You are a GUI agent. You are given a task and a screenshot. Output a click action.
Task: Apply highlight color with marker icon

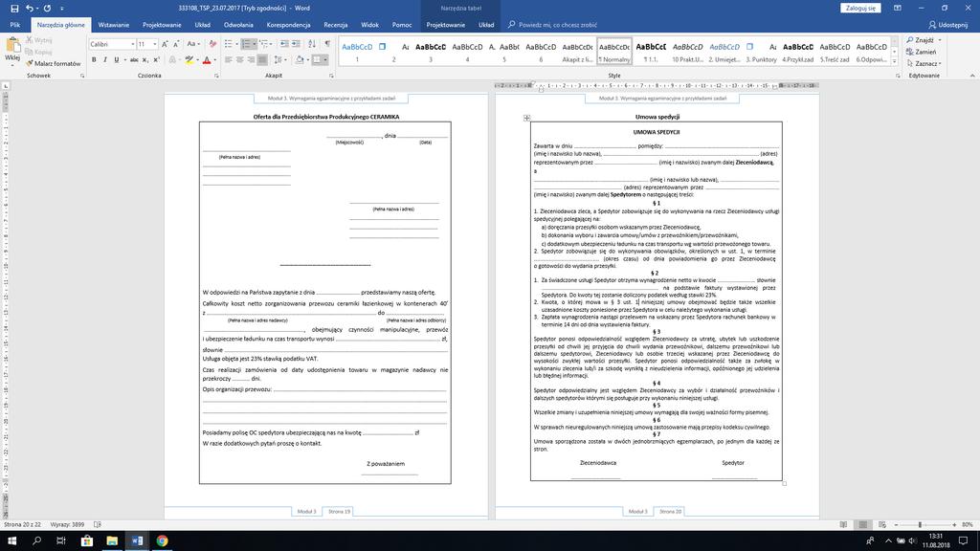[189, 60]
